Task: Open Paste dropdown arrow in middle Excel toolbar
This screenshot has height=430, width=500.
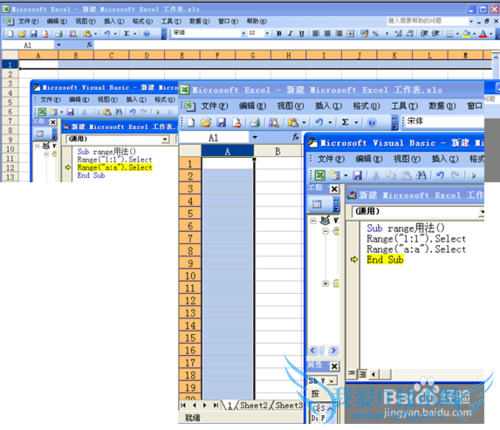Action: click(304, 123)
